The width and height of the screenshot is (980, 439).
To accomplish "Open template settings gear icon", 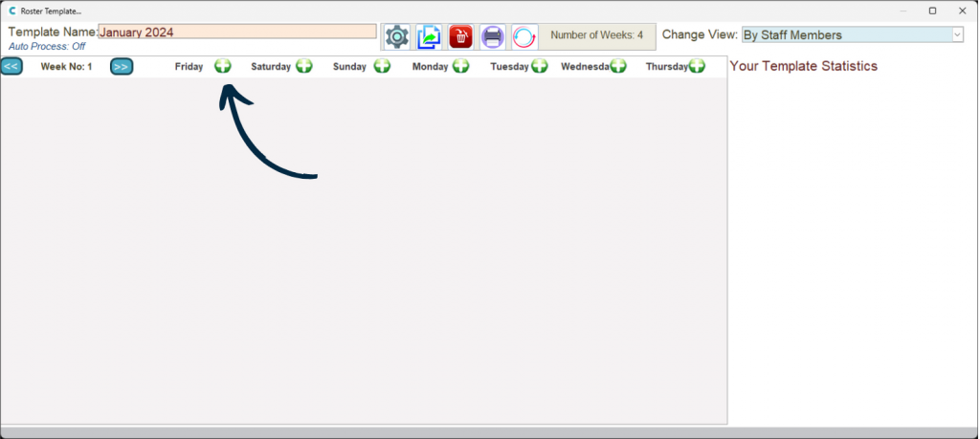I will (x=397, y=37).
